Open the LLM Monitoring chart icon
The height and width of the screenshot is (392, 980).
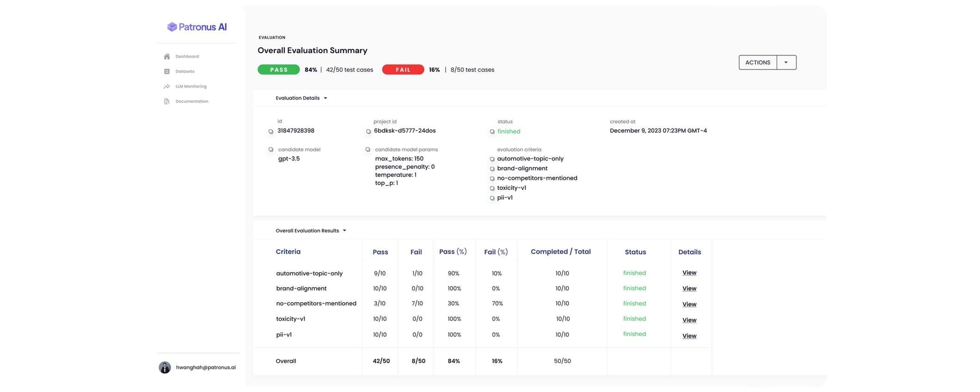(167, 86)
